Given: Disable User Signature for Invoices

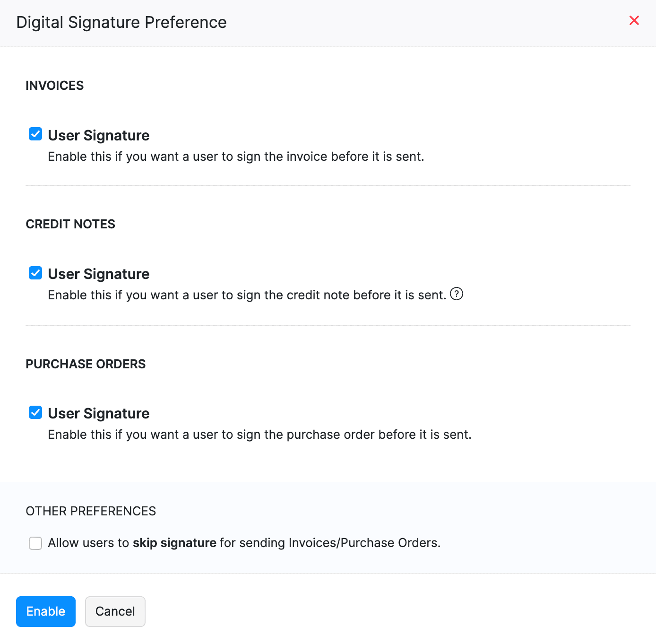Looking at the screenshot, I should pyautogui.click(x=35, y=134).
